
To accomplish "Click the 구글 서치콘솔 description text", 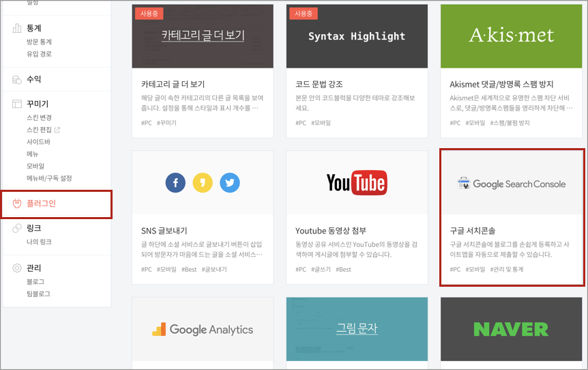I will point(510,250).
